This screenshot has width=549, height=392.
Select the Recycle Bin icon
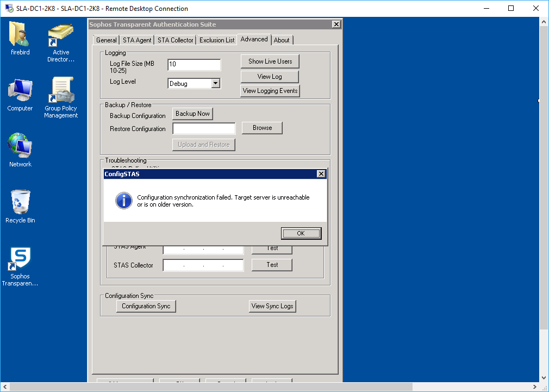pos(20,207)
